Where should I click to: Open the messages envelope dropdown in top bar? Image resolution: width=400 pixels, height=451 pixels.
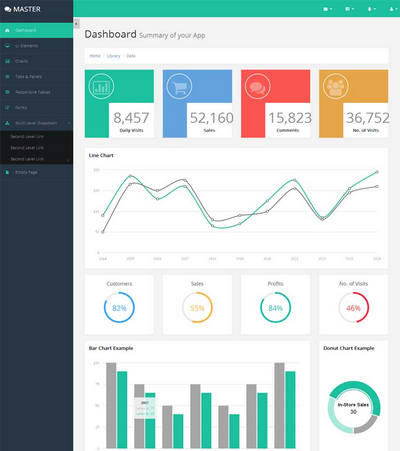coord(327,9)
